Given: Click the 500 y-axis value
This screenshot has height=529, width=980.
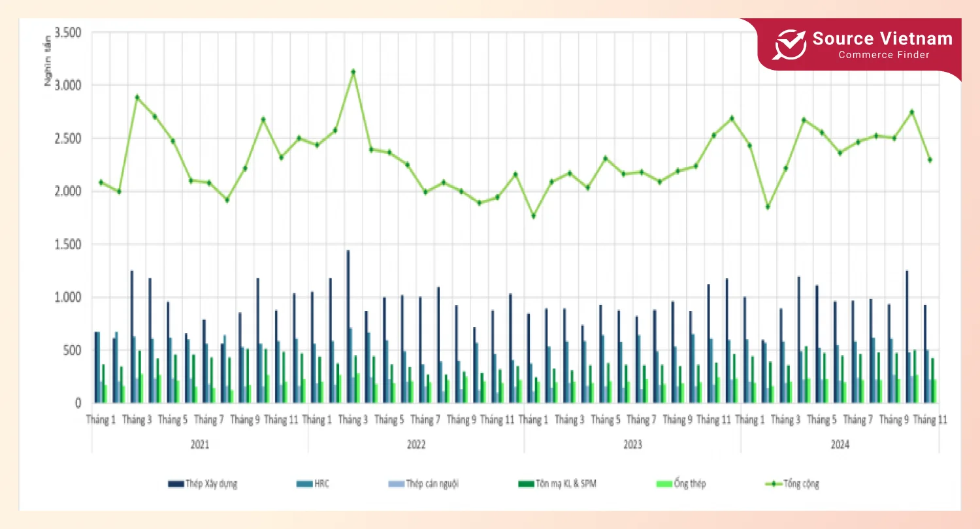Looking at the screenshot, I should [73, 350].
